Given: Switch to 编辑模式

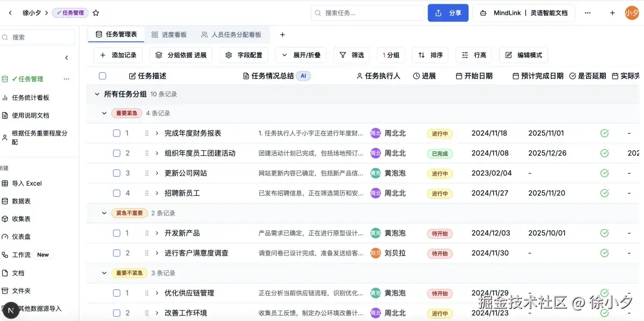Looking at the screenshot, I should [x=524, y=55].
